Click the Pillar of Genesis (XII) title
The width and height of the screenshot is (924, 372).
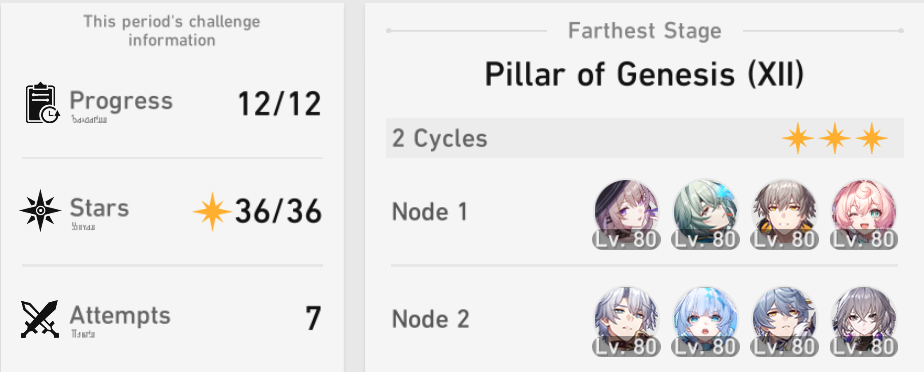(644, 75)
